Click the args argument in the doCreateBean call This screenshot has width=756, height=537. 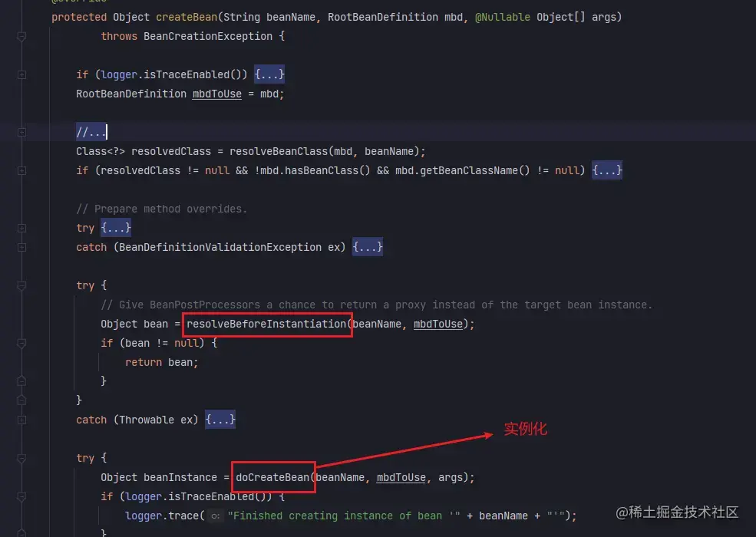click(x=451, y=478)
